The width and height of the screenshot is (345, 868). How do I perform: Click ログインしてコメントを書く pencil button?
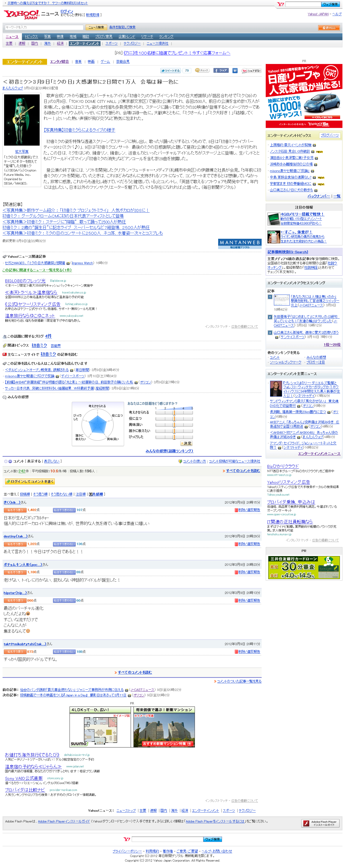30,482
